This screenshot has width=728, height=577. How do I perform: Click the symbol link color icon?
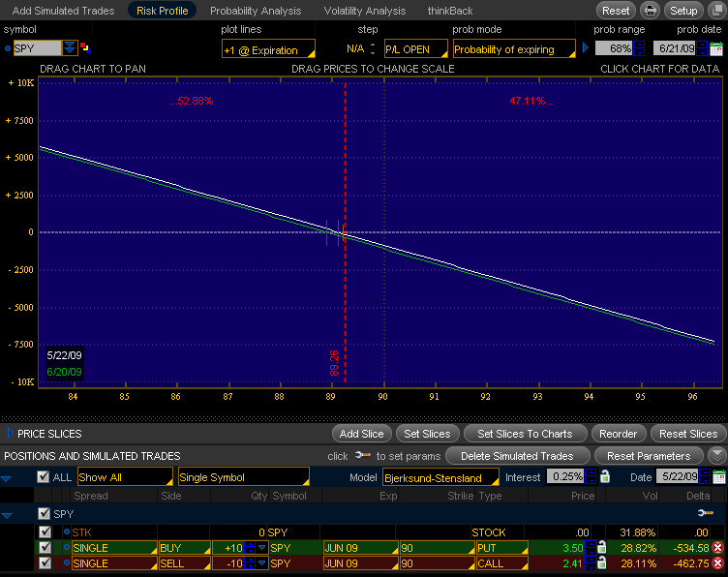point(84,47)
